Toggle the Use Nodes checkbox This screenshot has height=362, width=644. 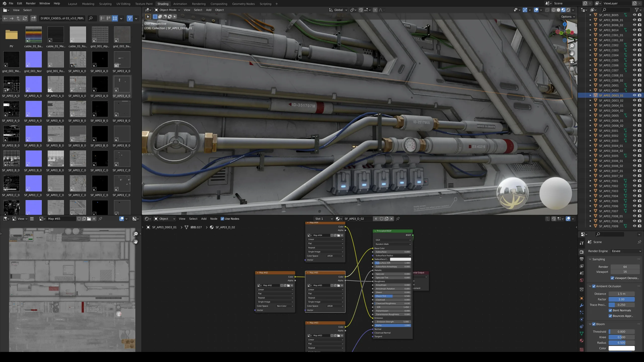coord(222,219)
